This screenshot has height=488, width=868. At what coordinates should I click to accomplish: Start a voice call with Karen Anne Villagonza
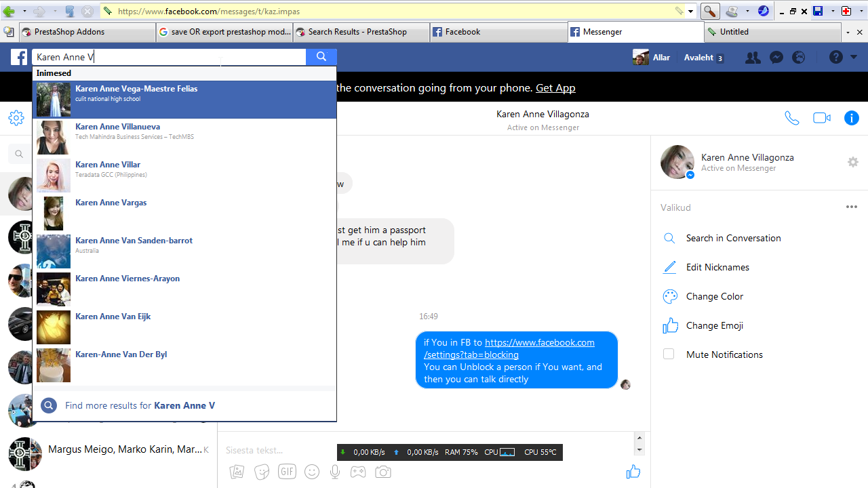792,118
